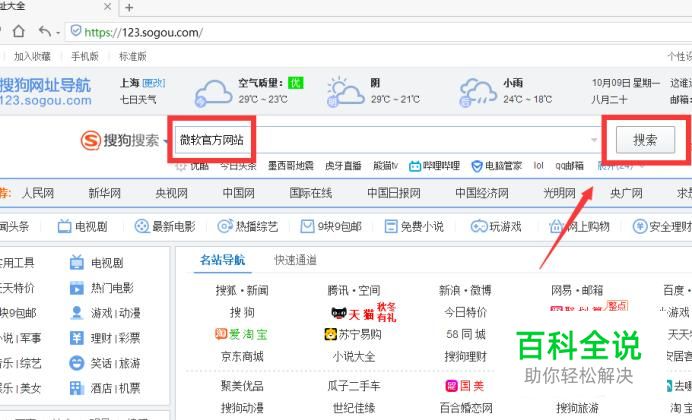Click the 玩游戏 gamepad icon

(x=479, y=226)
